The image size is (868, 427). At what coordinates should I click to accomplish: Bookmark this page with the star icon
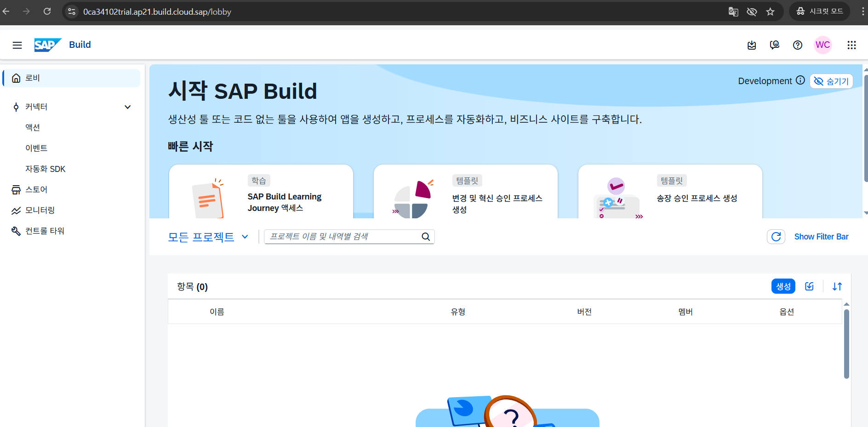pos(771,11)
